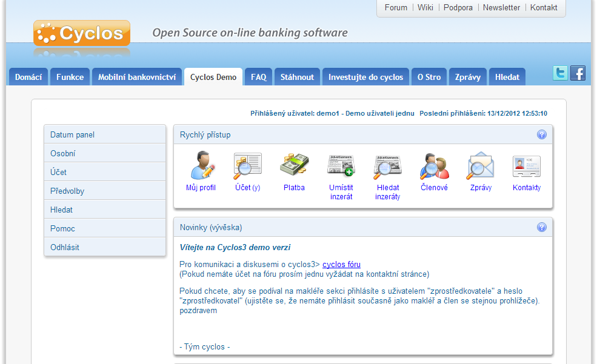The height and width of the screenshot is (364, 597).
Task: Click the Twitter icon
Action: (x=560, y=73)
